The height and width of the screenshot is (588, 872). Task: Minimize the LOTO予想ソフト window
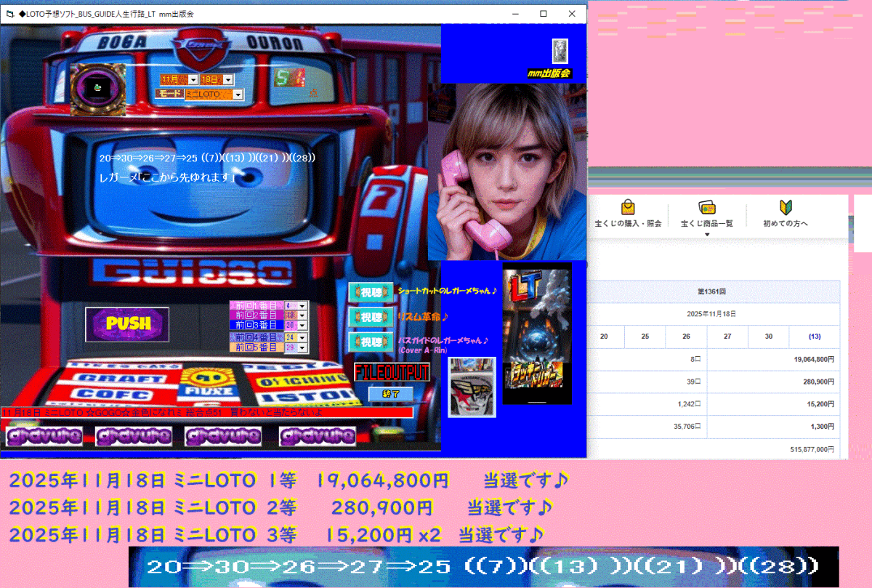(516, 13)
